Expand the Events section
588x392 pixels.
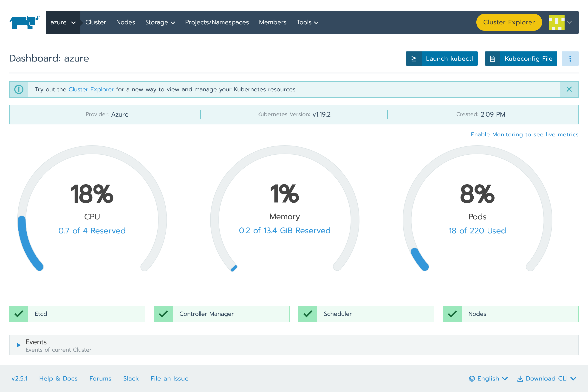[x=19, y=345]
